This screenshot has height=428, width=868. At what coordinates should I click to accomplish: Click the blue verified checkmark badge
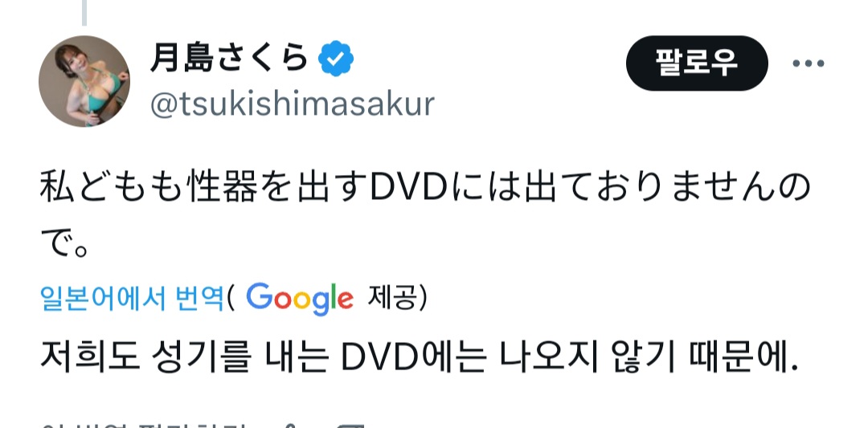(336, 58)
